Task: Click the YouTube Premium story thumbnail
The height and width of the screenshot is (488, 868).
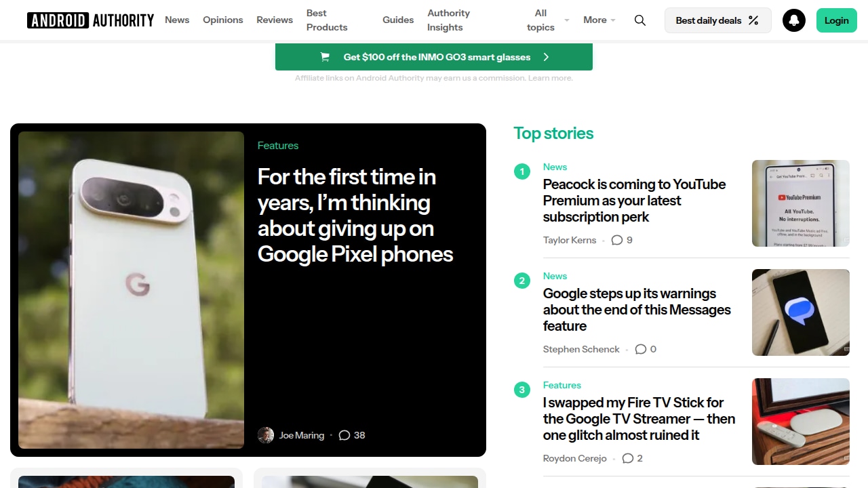Action: (801, 203)
